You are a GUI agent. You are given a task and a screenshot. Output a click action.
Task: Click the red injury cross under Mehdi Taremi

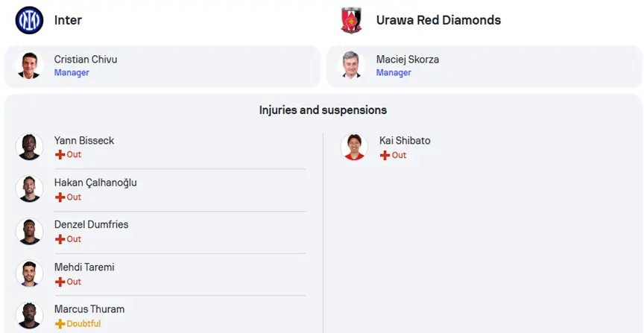[60, 282]
